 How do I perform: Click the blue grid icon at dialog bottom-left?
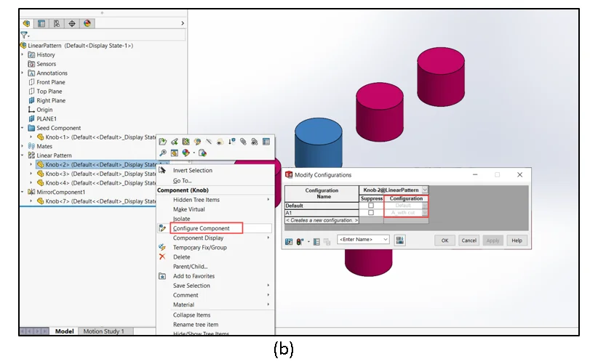289,241
